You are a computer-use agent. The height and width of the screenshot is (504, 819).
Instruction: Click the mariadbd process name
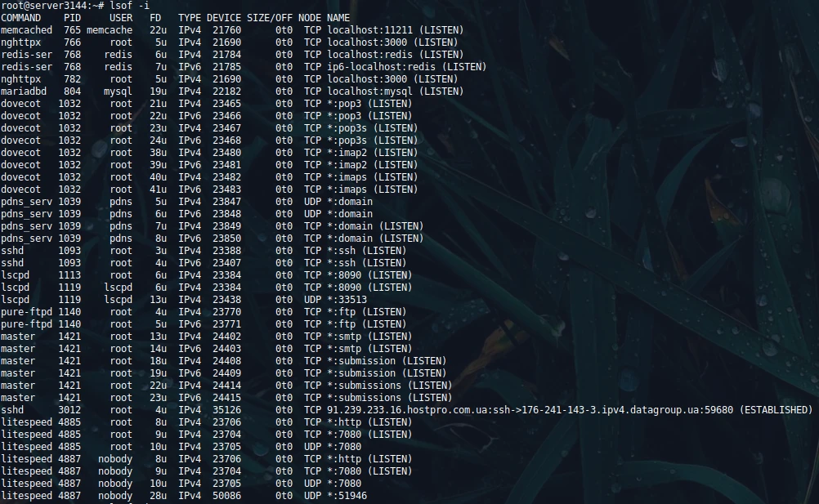pyautogui.click(x=25, y=91)
